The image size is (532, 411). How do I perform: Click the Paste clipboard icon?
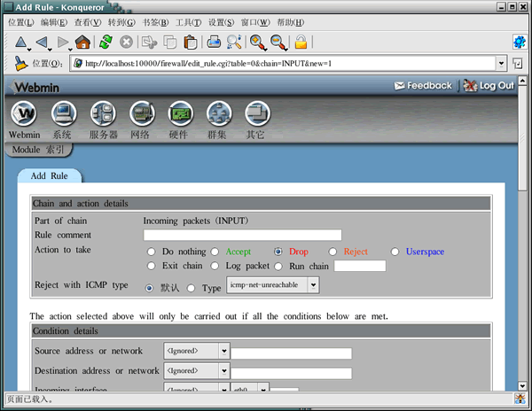coord(191,42)
